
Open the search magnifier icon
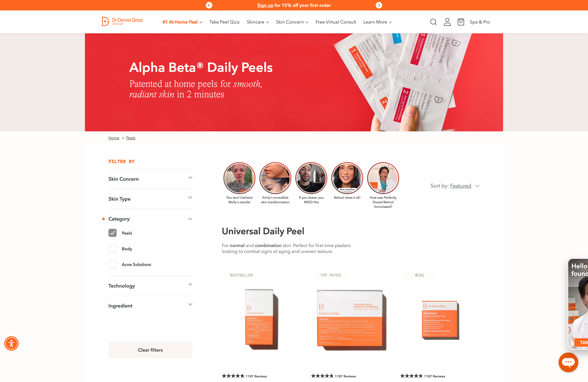coord(433,22)
